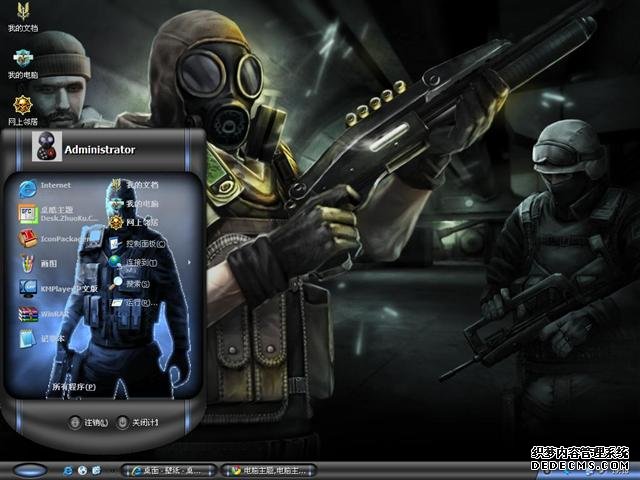Open 搜索(S) search from Start menu
The height and width of the screenshot is (480, 640).
click(131, 283)
